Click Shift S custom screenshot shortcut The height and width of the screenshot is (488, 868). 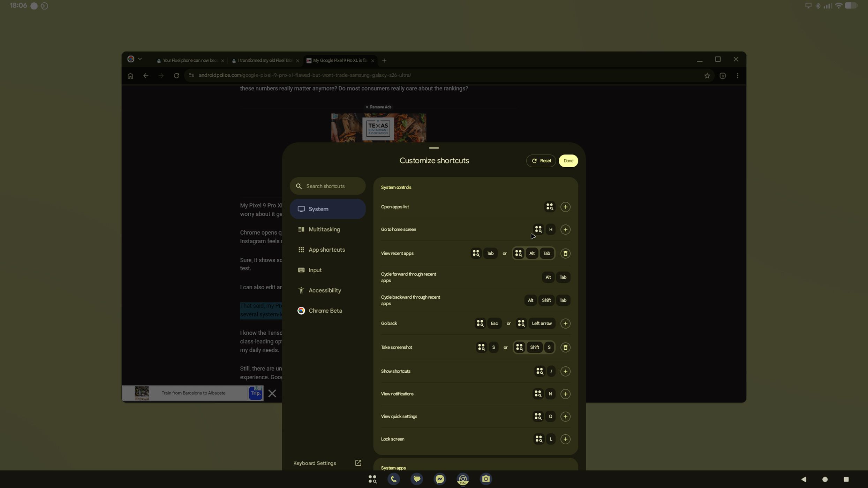pyautogui.click(x=534, y=348)
